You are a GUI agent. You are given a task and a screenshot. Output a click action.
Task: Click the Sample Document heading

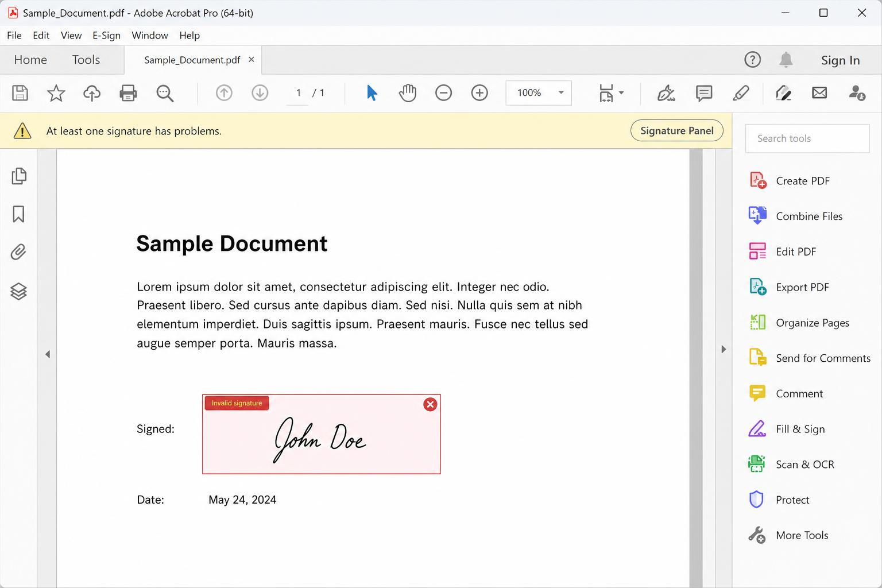(x=231, y=243)
